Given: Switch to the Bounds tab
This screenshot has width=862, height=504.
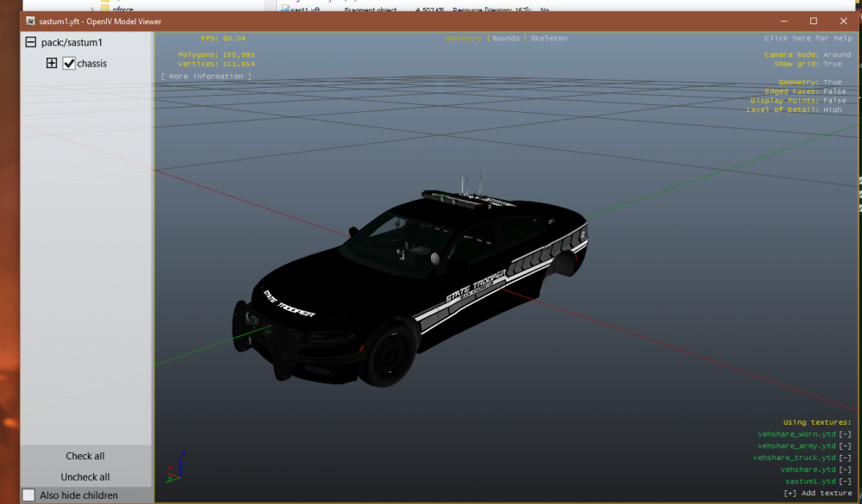Looking at the screenshot, I should (x=506, y=38).
